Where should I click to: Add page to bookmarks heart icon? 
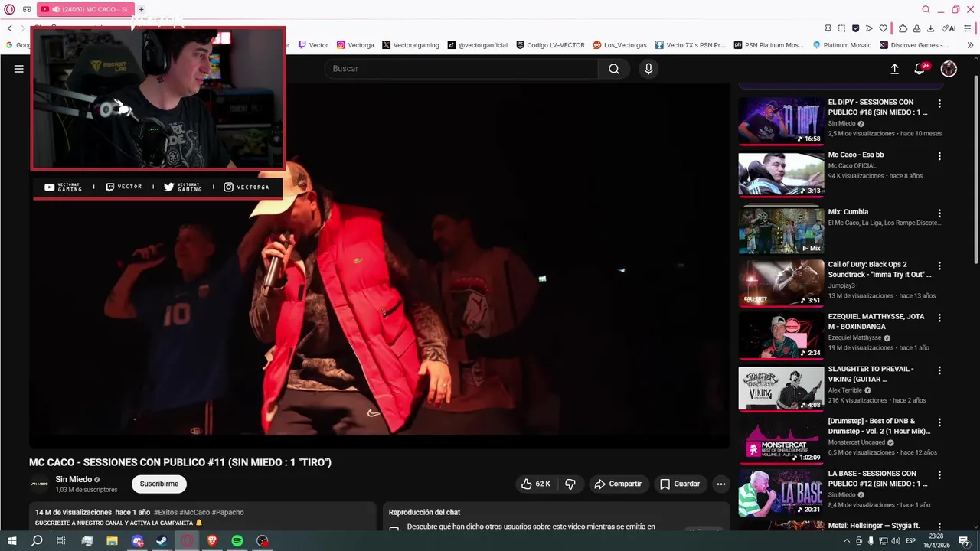click(883, 28)
